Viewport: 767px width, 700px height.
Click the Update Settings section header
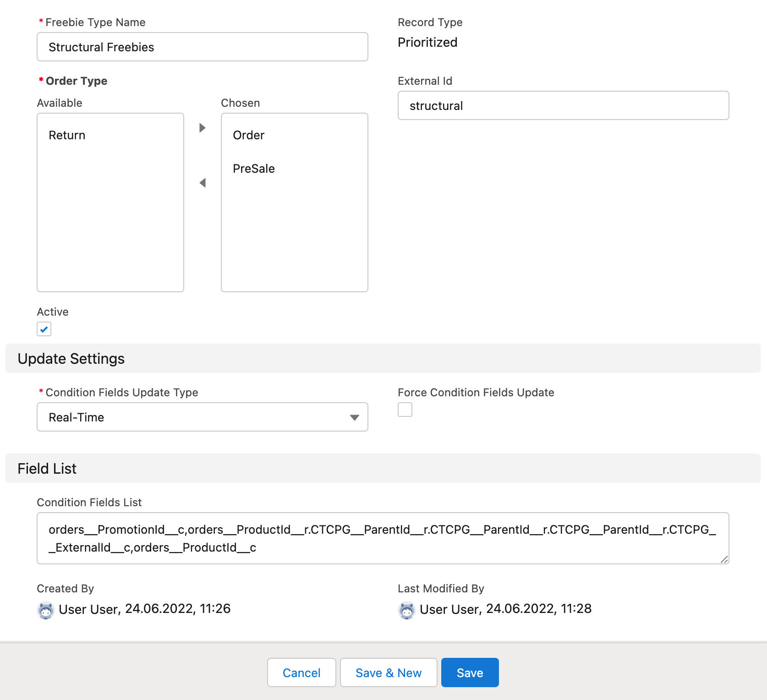pyautogui.click(x=71, y=358)
